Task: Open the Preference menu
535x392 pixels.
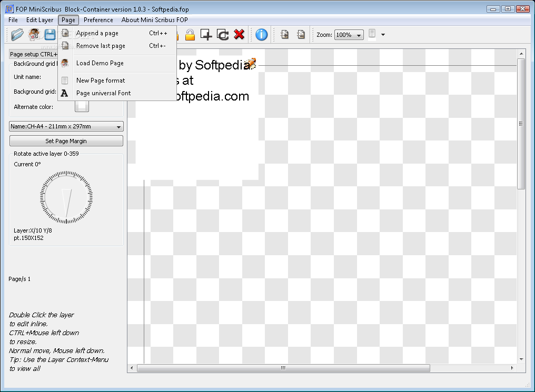Action: [x=98, y=20]
